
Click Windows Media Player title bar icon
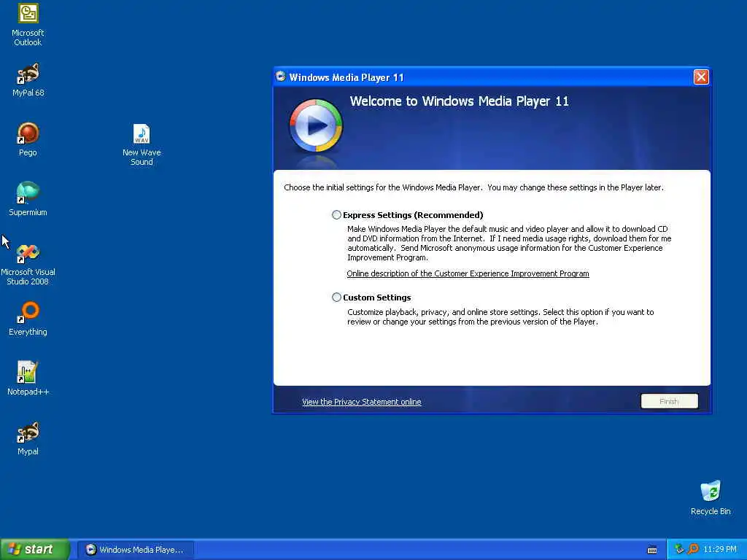click(x=281, y=77)
